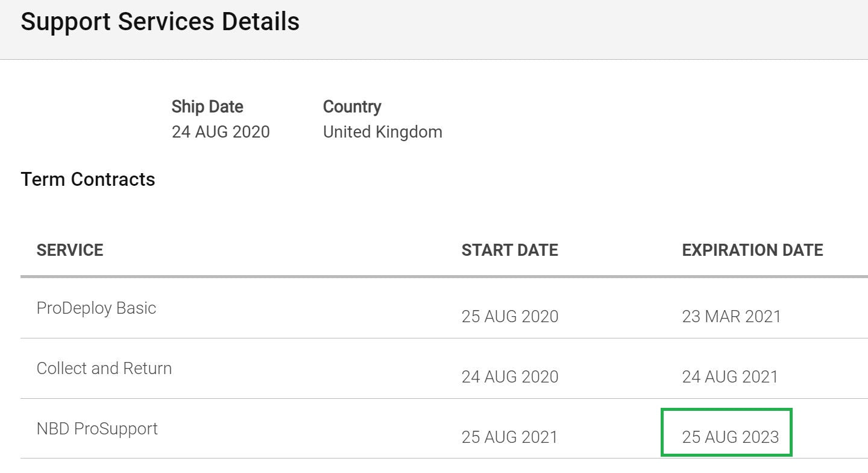Click the Support Services Details heading

coord(160,22)
